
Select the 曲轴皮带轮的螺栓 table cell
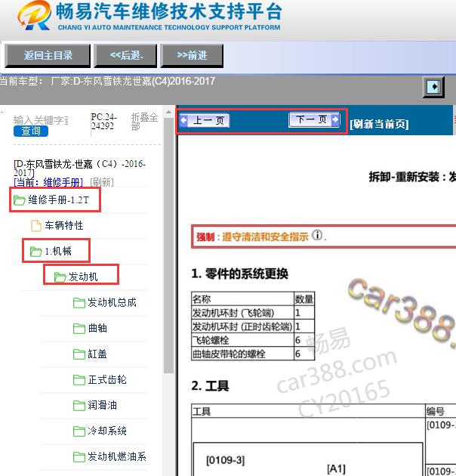pyautogui.click(x=242, y=354)
